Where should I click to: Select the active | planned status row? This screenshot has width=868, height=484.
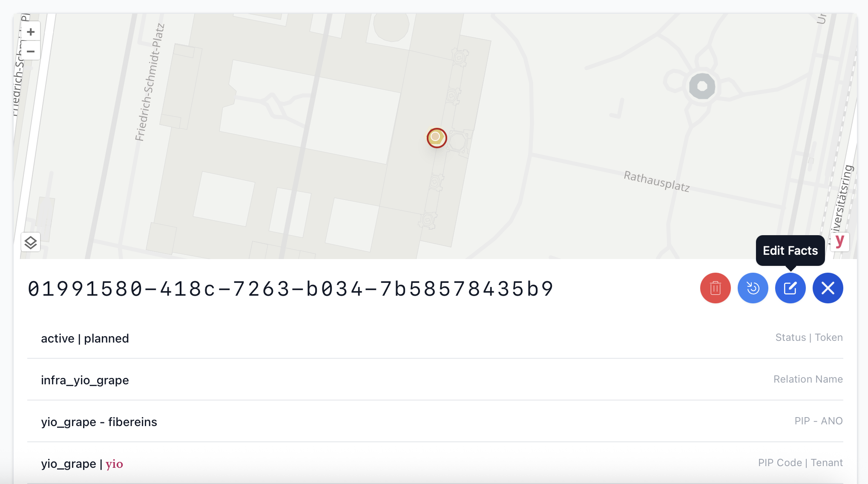(x=85, y=338)
